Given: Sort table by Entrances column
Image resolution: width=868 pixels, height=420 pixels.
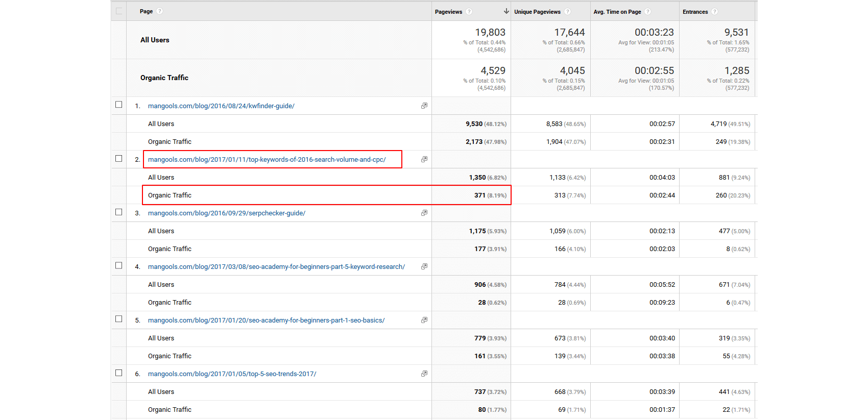Looking at the screenshot, I should (x=695, y=12).
